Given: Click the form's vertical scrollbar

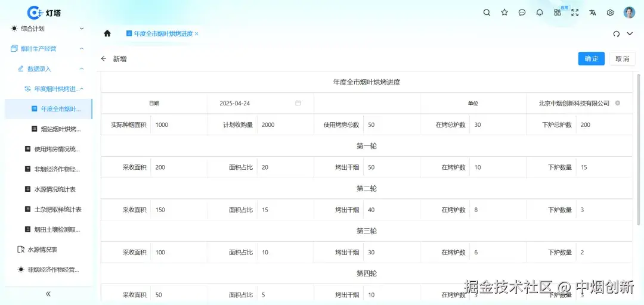Looking at the screenshot, I should [x=638, y=150].
